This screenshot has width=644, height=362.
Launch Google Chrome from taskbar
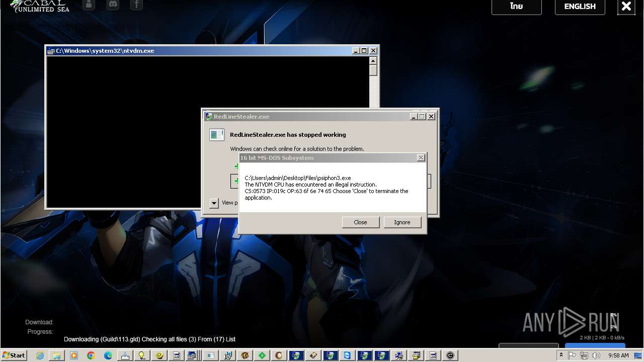tap(91, 355)
